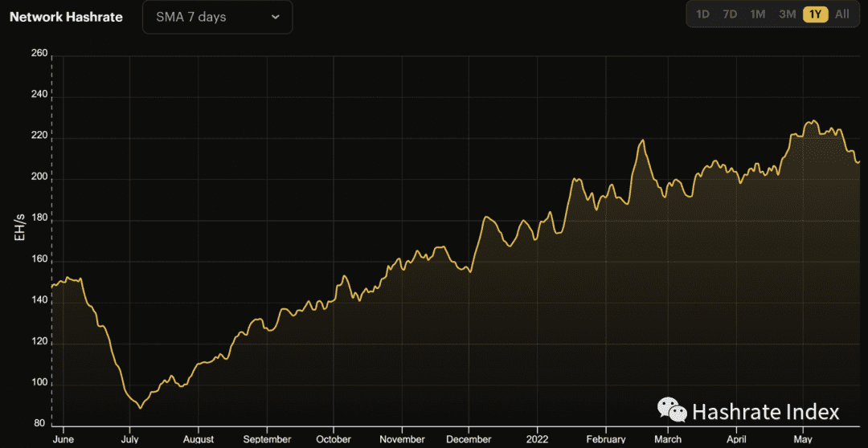Click the 260 y-axis value label
Viewport: 868px width, 448px height.
[39, 54]
